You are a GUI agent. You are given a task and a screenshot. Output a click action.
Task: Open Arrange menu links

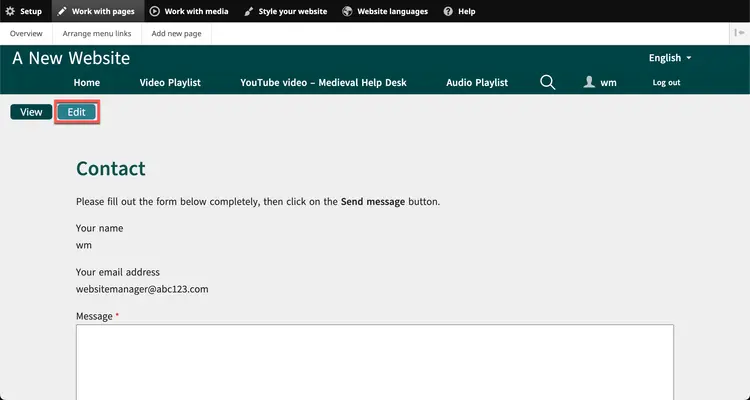pyautogui.click(x=96, y=33)
